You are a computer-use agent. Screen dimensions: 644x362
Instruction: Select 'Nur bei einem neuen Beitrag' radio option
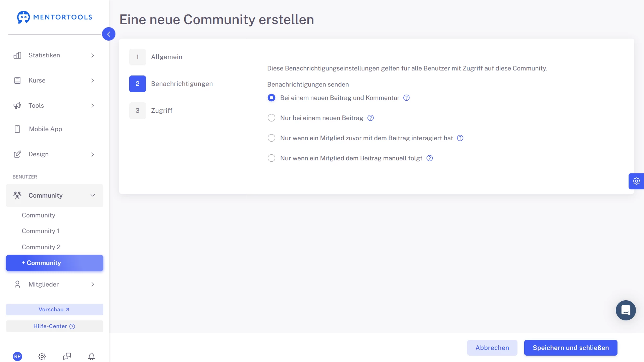tap(271, 118)
